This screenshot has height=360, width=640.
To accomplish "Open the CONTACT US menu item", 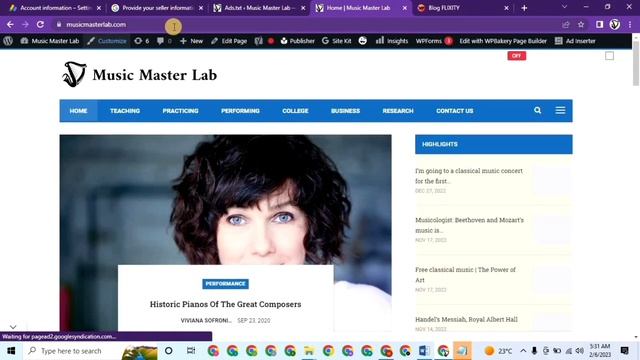I will 455,111.
